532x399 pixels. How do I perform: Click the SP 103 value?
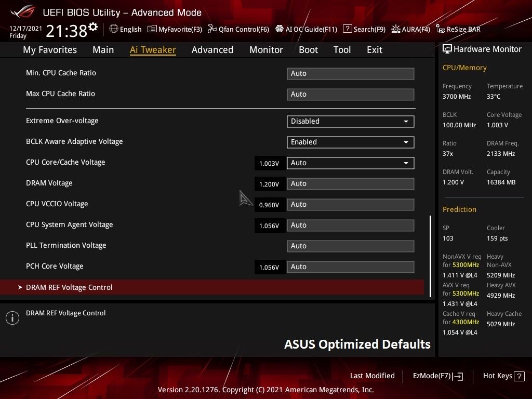pos(448,238)
